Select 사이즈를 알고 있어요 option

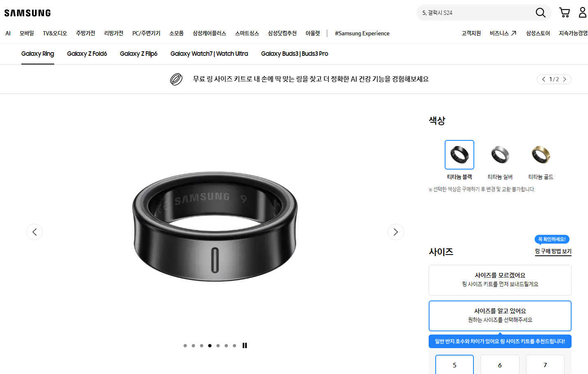coord(500,316)
